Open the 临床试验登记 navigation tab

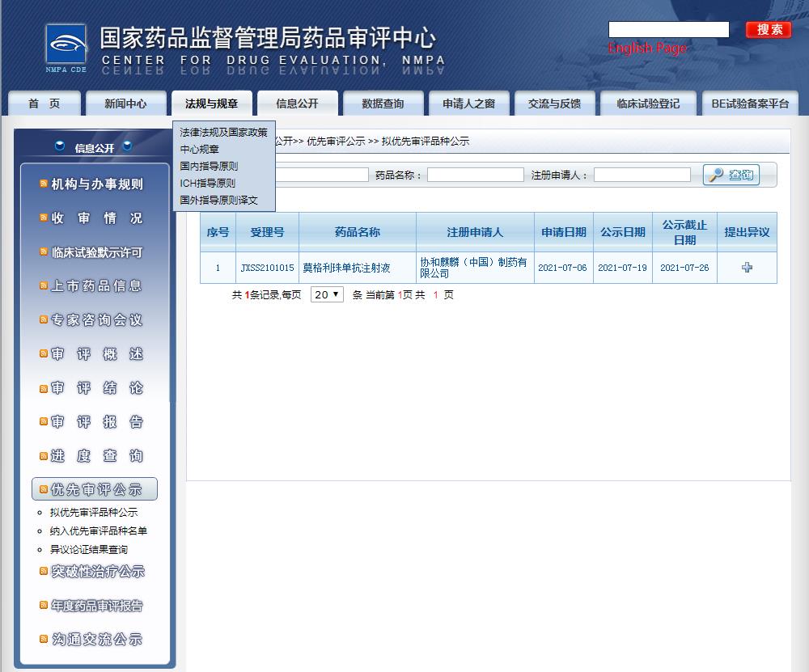click(x=649, y=104)
